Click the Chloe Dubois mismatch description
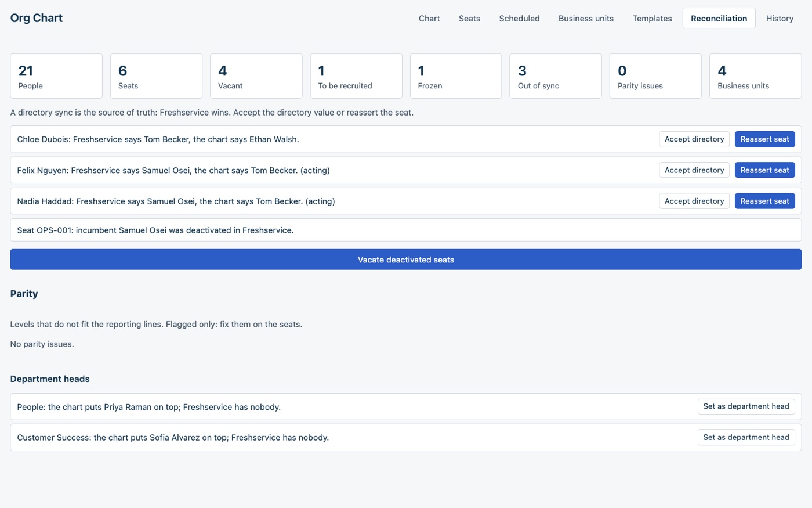This screenshot has width=812, height=508. (x=158, y=139)
